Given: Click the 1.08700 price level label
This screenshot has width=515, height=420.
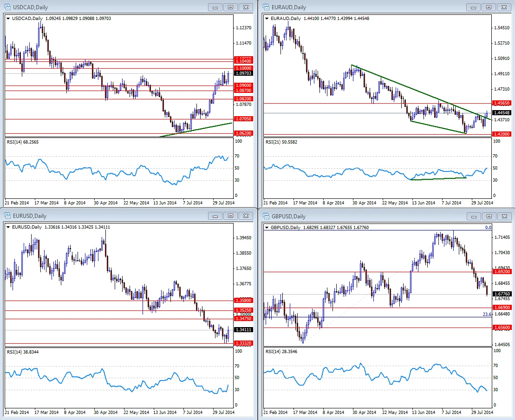Looking at the screenshot, I should 243,91.
